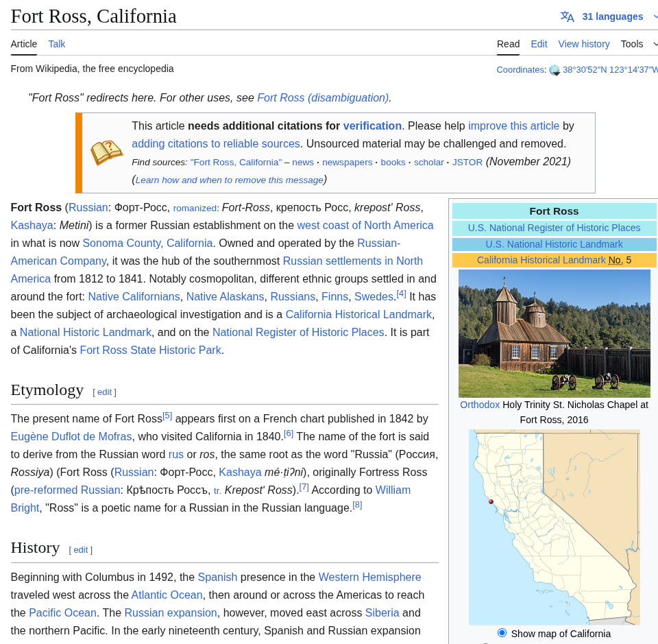Click the globe icon beside Coordinates
The image size is (658, 644).
[x=555, y=70]
